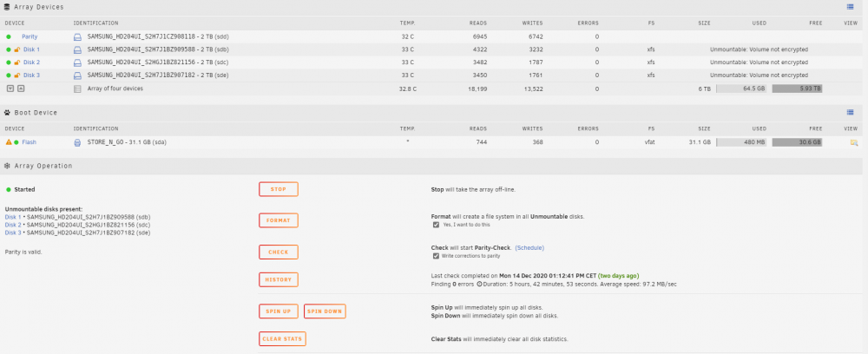Open the Parity device link

pyautogui.click(x=30, y=36)
